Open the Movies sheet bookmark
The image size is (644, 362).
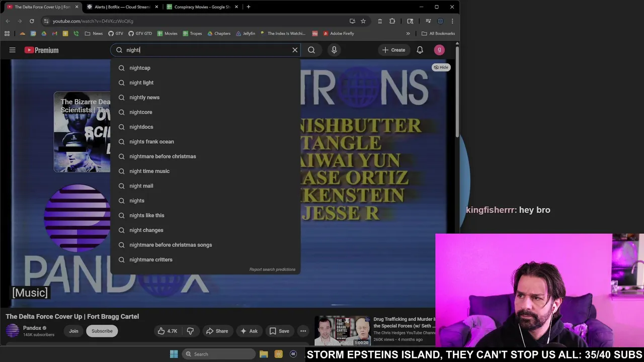pos(167,34)
